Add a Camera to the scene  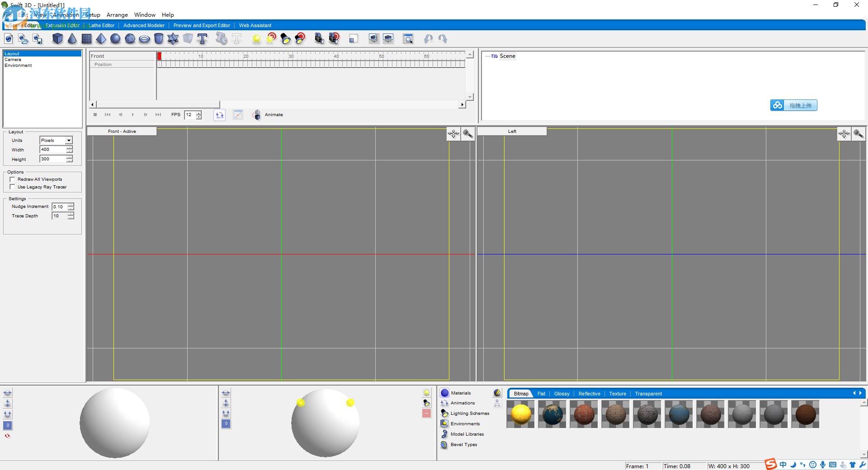pos(319,39)
